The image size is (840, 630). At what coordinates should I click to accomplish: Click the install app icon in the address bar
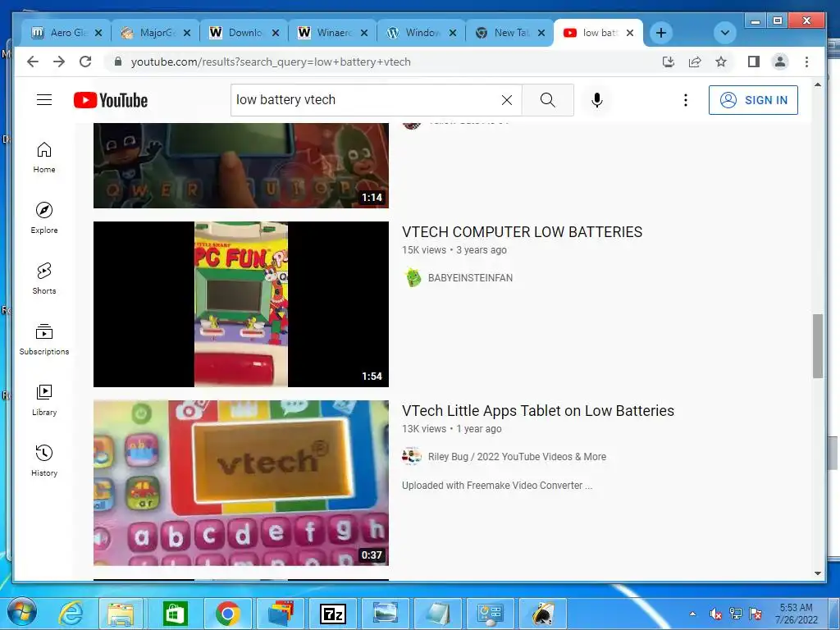pyautogui.click(x=668, y=62)
